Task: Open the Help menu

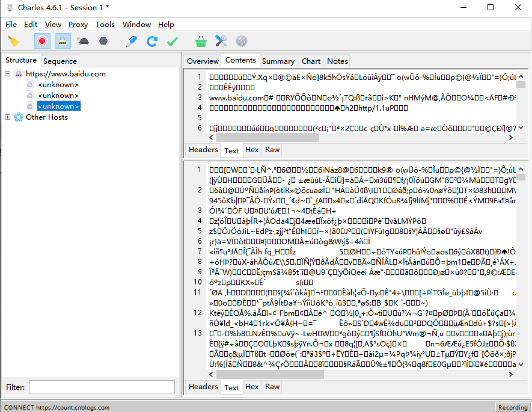Action: coord(166,25)
